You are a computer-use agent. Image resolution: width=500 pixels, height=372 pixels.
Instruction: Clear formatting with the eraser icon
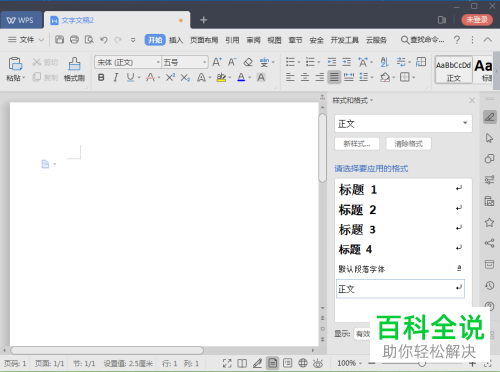248,62
